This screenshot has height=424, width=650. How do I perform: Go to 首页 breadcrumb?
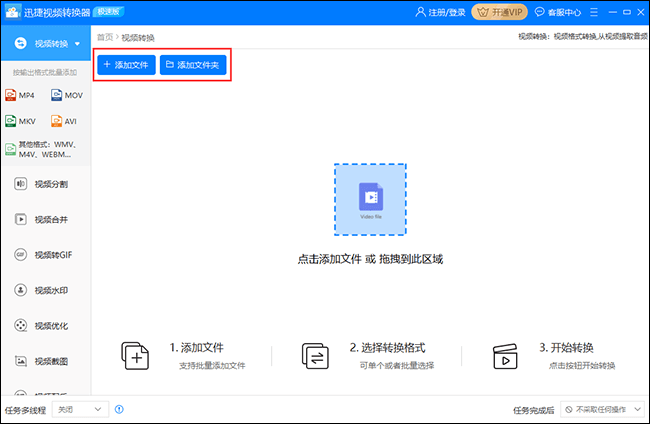pyautogui.click(x=105, y=37)
